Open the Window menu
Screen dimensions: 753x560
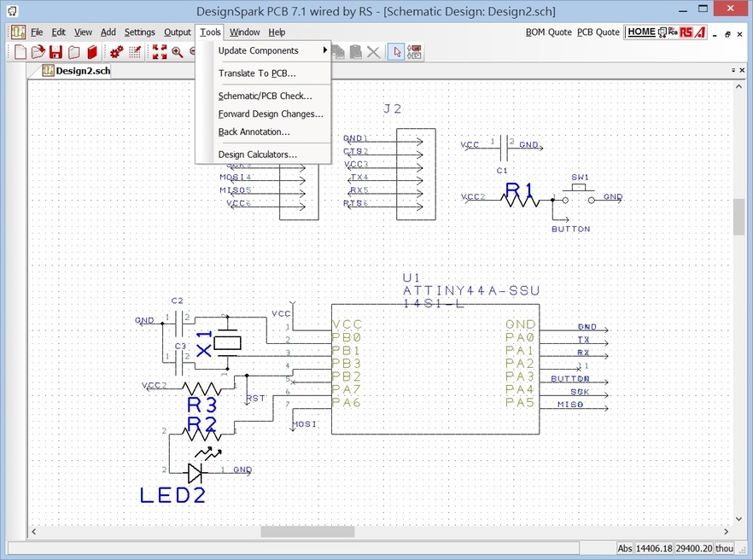(x=244, y=32)
